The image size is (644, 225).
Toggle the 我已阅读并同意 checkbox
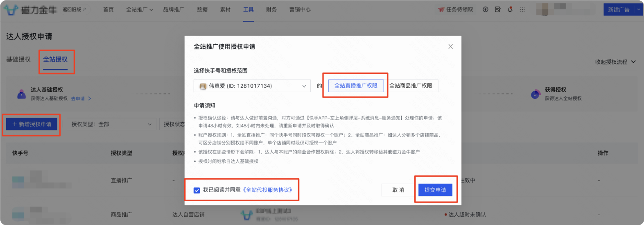pos(197,190)
